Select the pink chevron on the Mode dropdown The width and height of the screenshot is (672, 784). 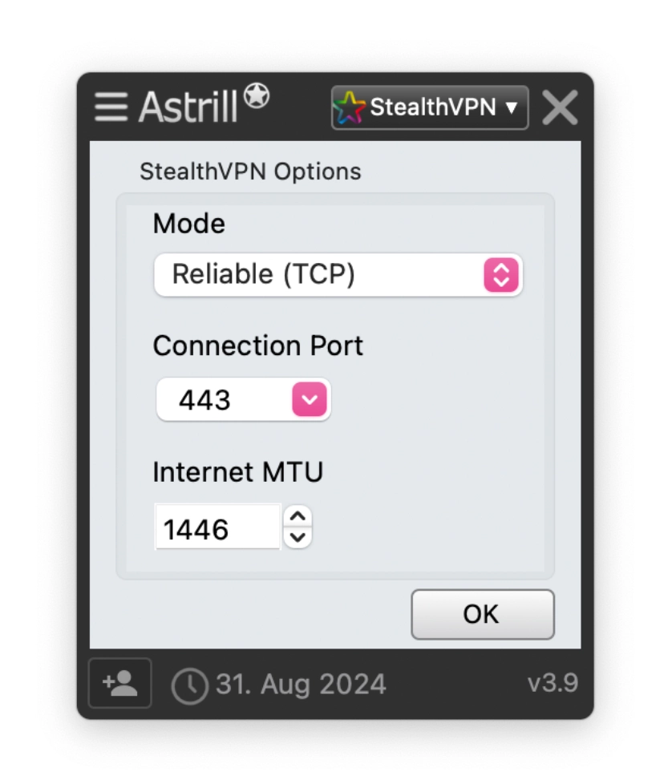pyautogui.click(x=500, y=275)
